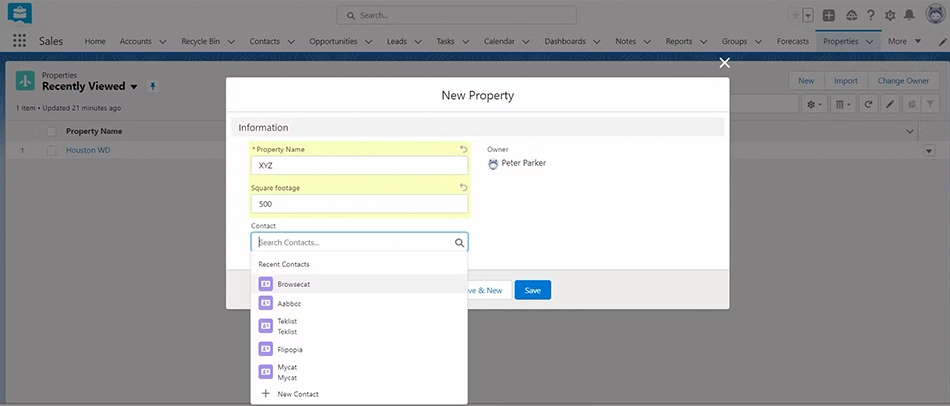Open the Salesforce Help question mark icon
Image resolution: width=950 pixels, height=406 pixels.
870,15
